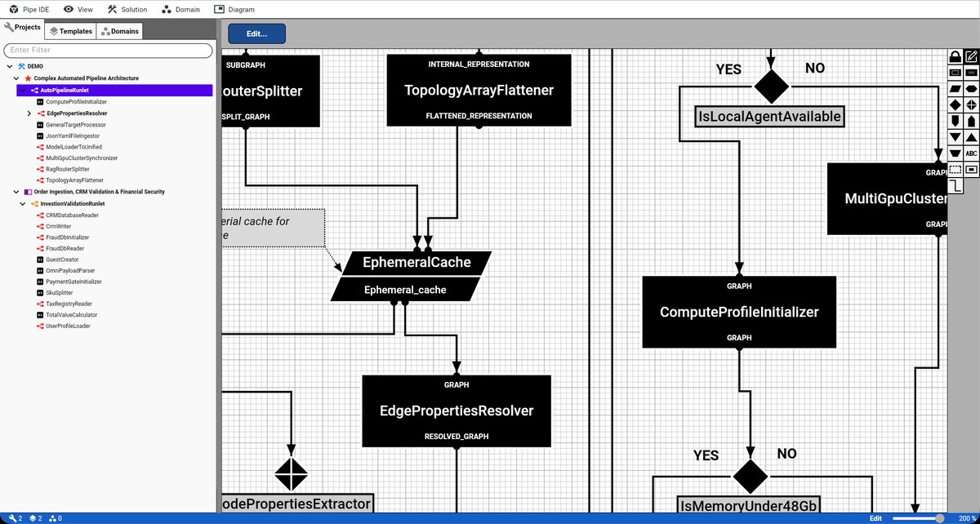980x524 pixels.
Task: Click the IsMemoryUnder48Gb decision label
Action: pyautogui.click(x=750, y=505)
